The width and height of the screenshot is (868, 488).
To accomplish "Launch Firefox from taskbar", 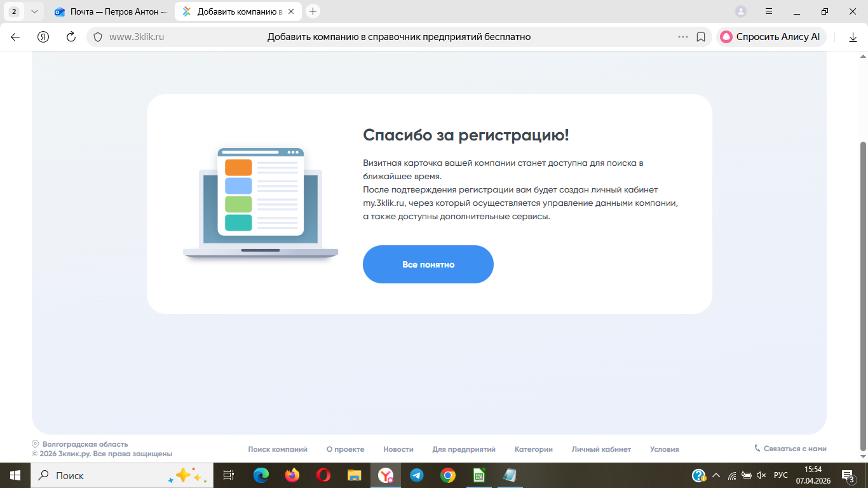I will [x=292, y=475].
